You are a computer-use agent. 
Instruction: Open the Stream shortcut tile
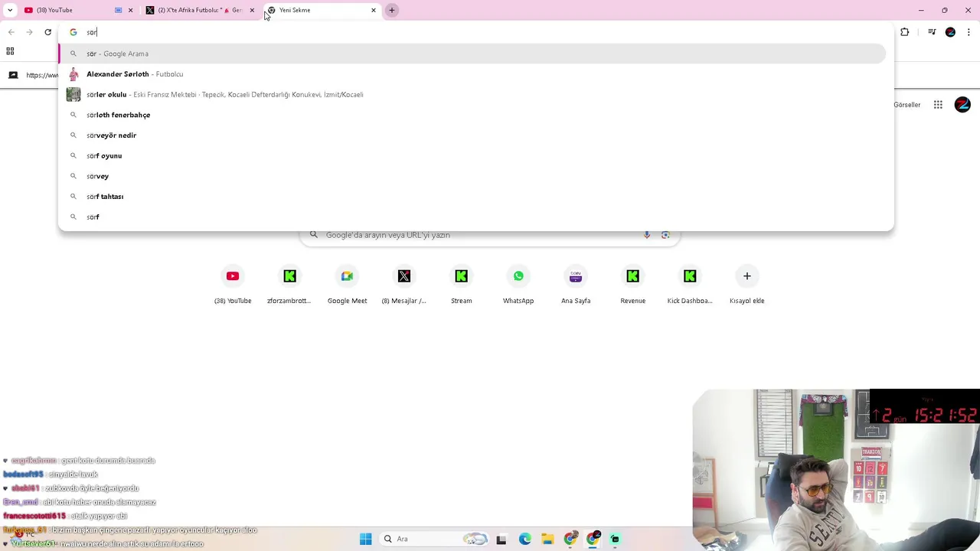tap(461, 285)
